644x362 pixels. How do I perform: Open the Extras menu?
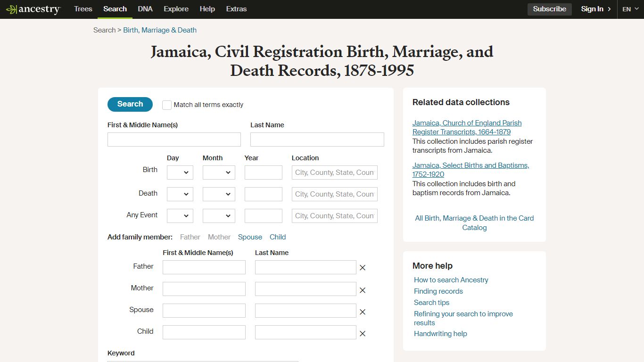click(236, 9)
